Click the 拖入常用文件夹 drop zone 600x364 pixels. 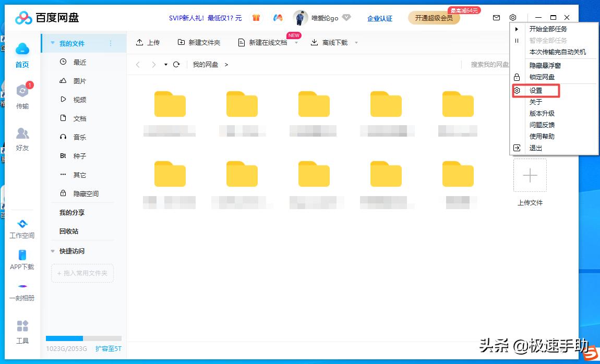(x=82, y=273)
